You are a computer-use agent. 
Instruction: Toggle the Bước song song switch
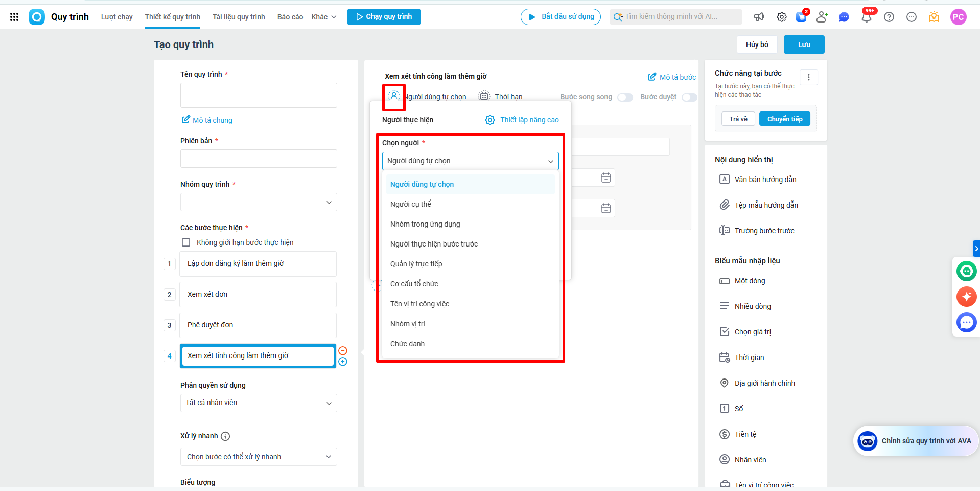[625, 97]
